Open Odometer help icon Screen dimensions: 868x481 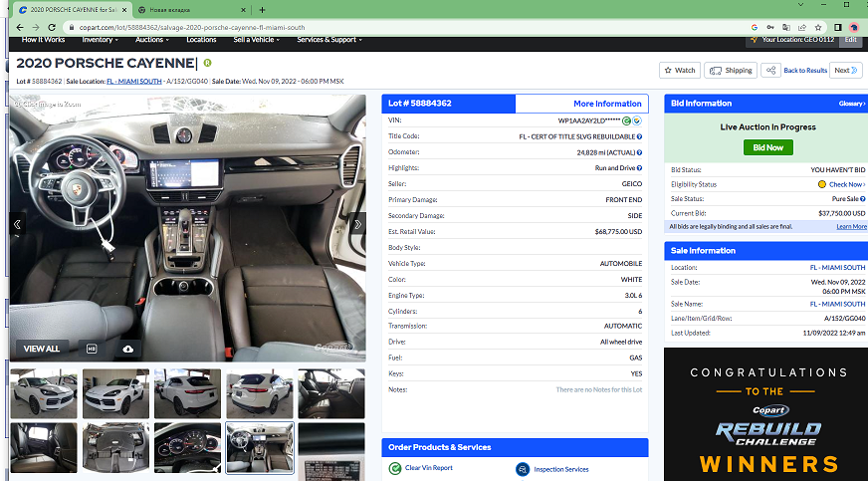[x=639, y=152]
